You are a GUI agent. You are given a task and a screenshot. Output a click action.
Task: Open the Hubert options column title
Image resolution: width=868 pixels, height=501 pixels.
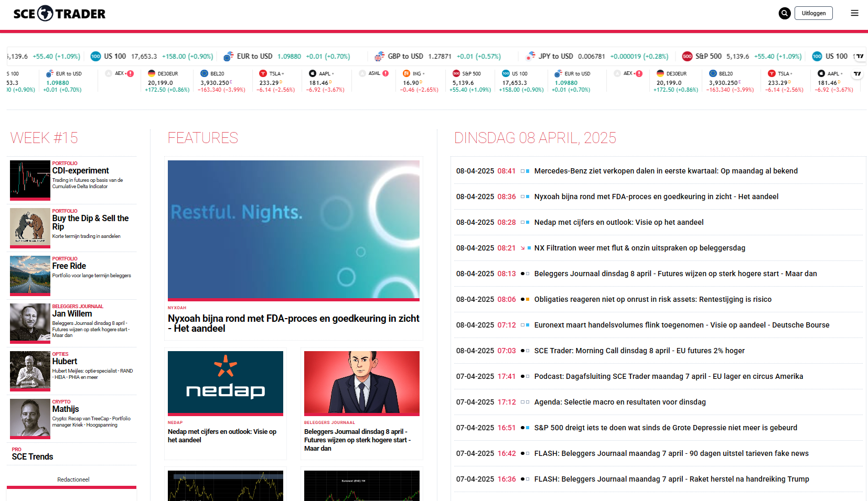(65, 362)
